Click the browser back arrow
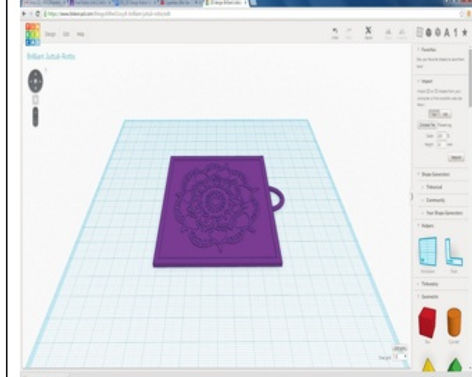 (x=24, y=14)
